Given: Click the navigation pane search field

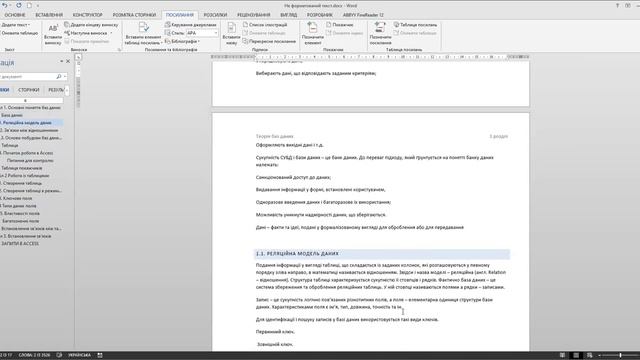Looking at the screenshot, I should (27, 76).
